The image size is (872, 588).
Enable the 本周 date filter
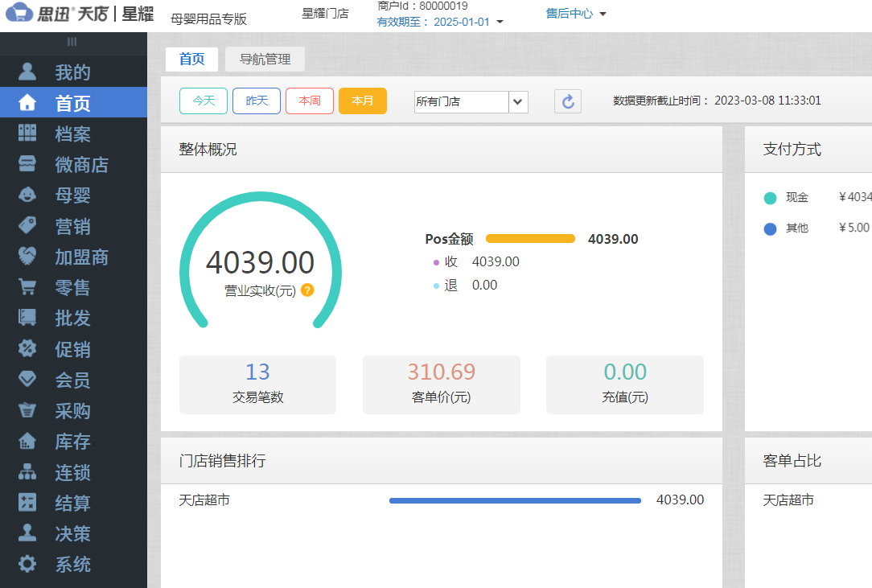(309, 101)
